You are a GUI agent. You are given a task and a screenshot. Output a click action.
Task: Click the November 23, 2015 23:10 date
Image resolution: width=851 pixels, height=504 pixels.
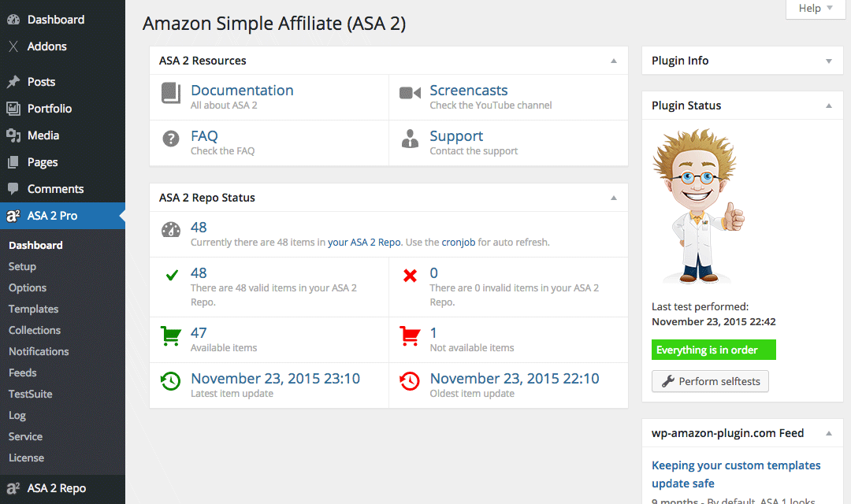tap(275, 379)
